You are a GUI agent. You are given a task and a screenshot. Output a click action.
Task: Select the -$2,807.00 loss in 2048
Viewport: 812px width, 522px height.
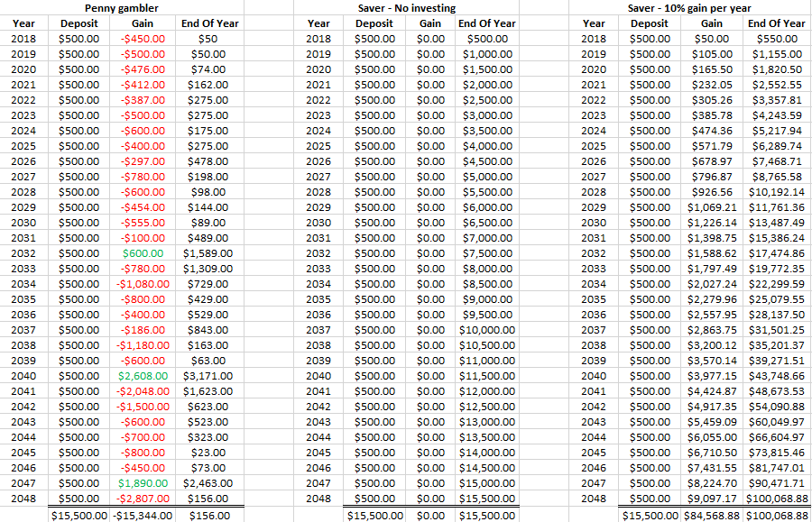pos(142,498)
